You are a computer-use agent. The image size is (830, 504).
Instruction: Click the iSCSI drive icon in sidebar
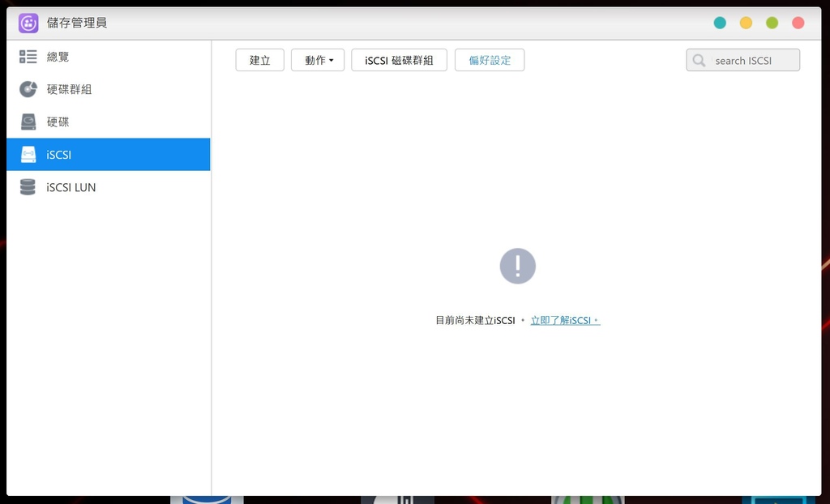pyautogui.click(x=28, y=154)
